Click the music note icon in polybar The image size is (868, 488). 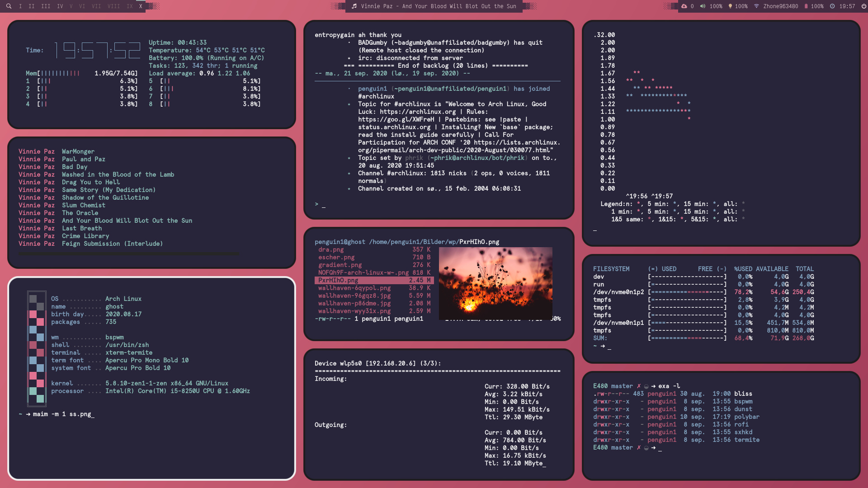pyautogui.click(x=354, y=6)
